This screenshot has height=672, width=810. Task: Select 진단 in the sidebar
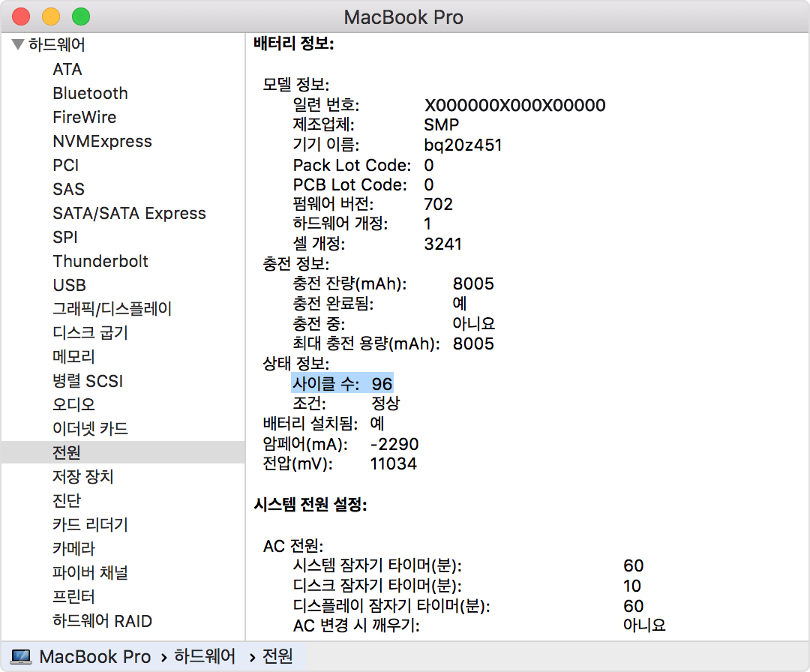[67, 500]
